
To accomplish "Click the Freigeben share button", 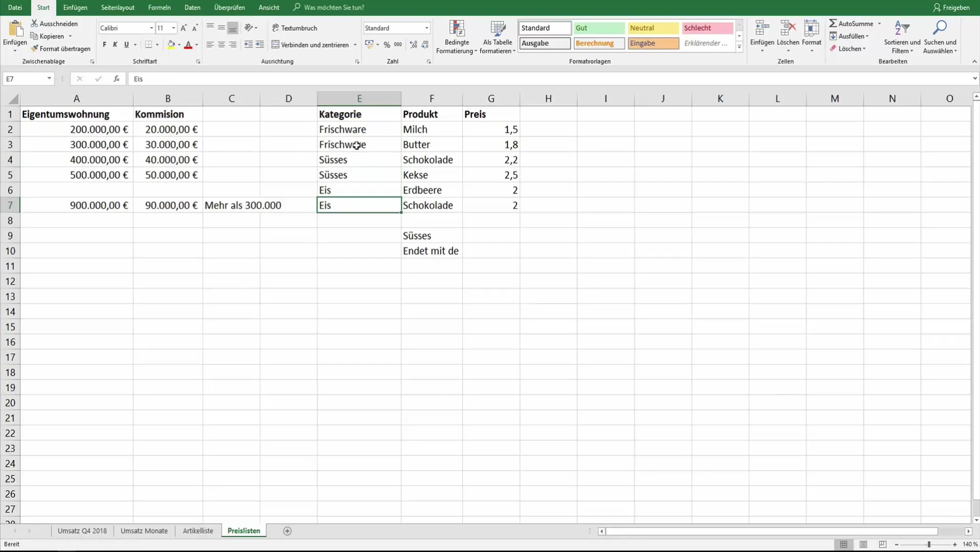I will click(x=951, y=8).
